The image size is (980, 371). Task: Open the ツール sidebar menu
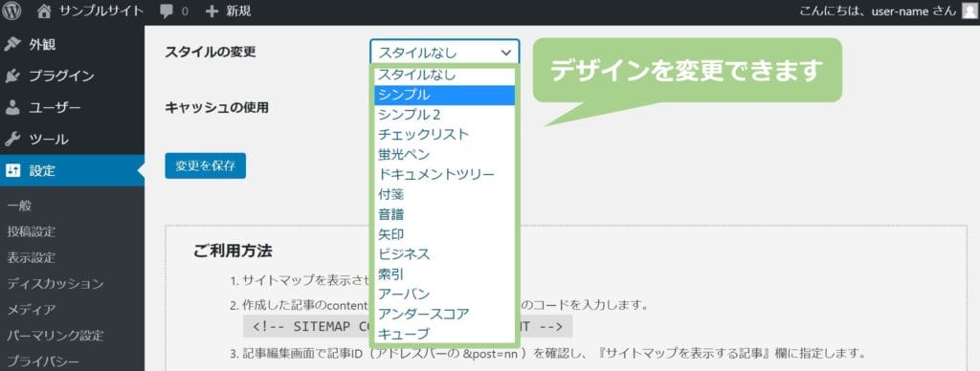point(72,139)
